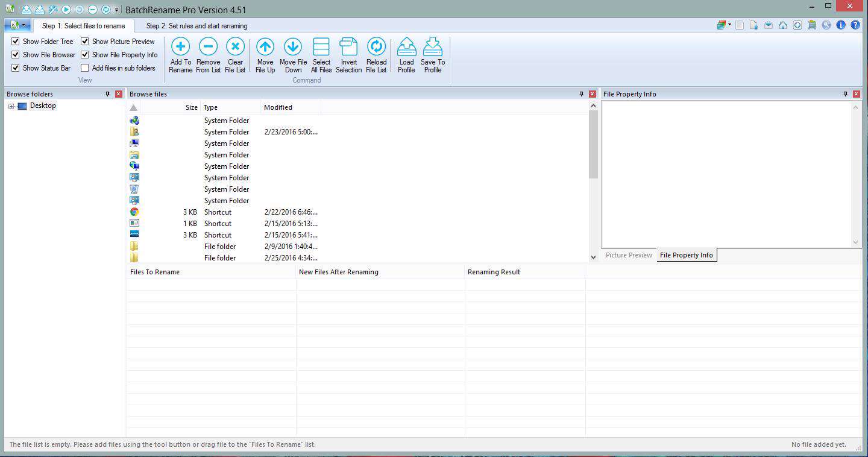The width and height of the screenshot is (868, 457).
Task: Select the Picture Preview tab
Action: (628, 255)
